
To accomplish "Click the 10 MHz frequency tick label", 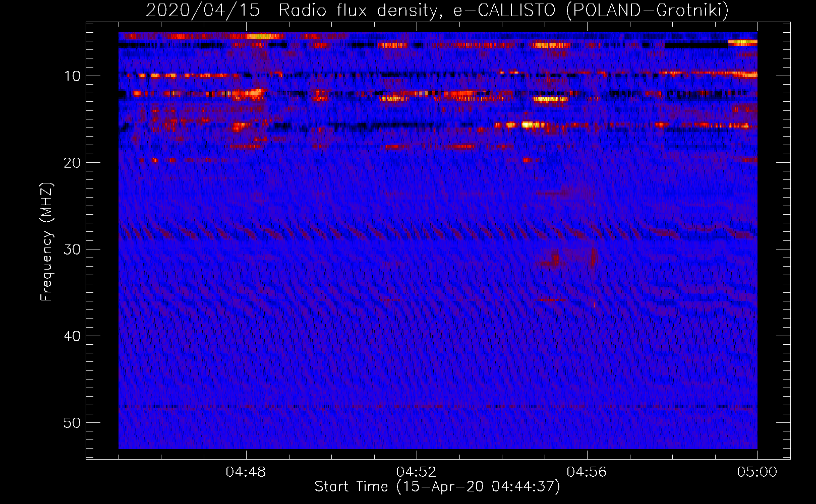I will click(x=73, y=76).
